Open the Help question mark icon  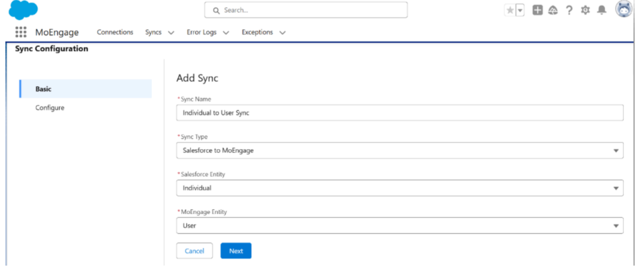[569, 10]
